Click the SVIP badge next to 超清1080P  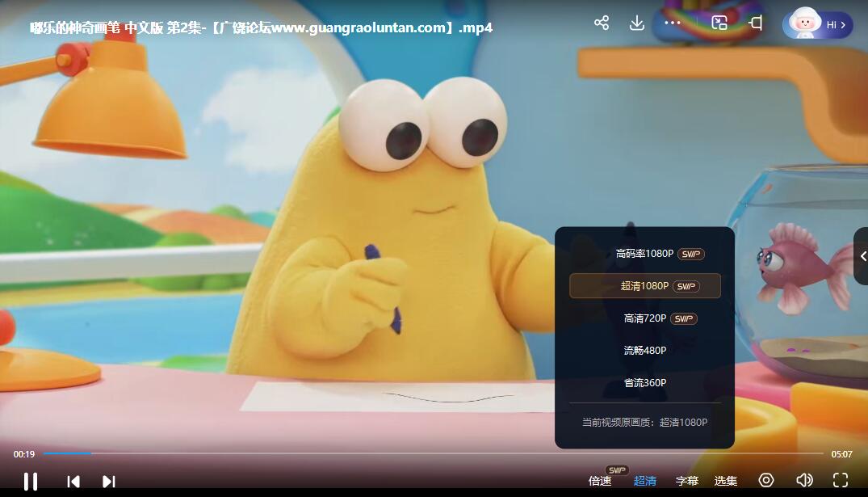click(x=686, y=286)
